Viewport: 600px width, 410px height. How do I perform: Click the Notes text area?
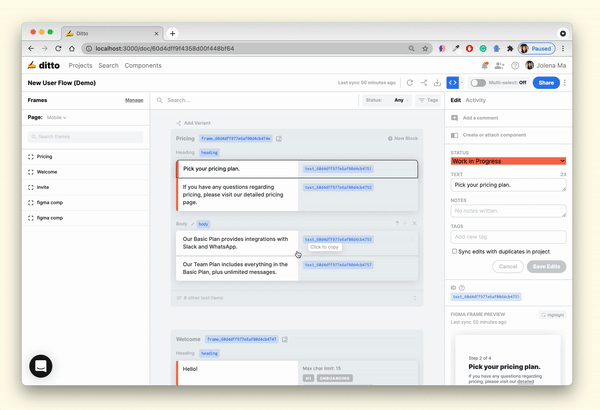[x=508, y=211]
